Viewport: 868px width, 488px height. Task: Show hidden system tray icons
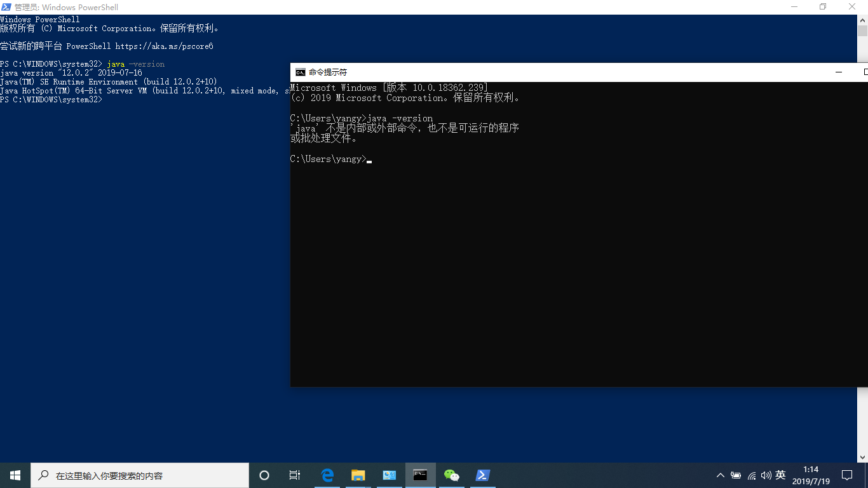click(x=720, y=475)
